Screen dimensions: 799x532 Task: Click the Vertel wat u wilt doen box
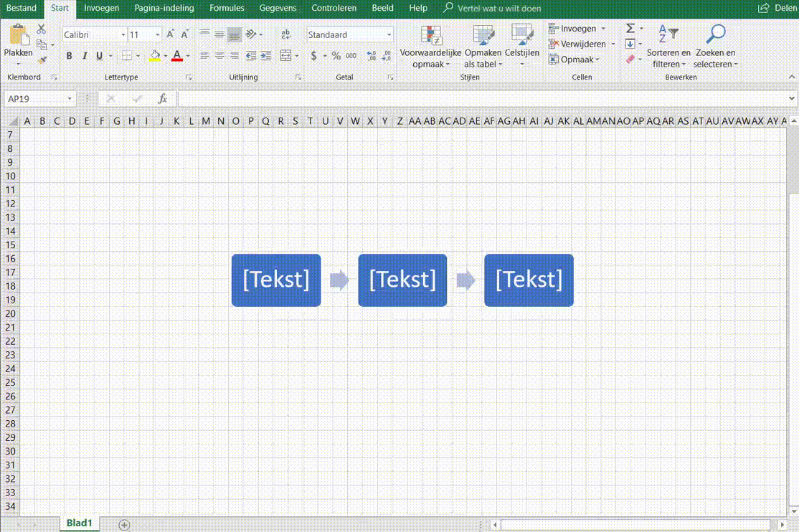(x=492, y=8)
